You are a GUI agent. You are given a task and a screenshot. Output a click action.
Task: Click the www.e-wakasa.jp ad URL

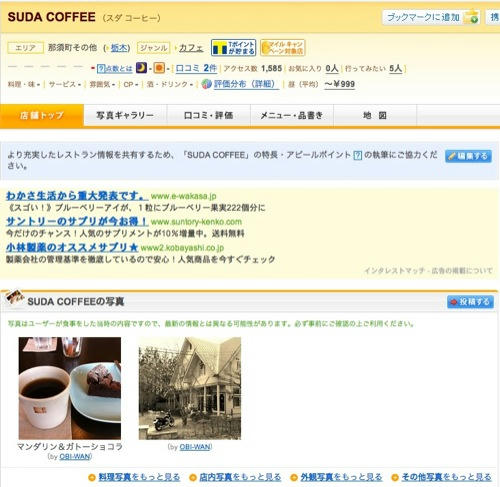coord(183,196)
